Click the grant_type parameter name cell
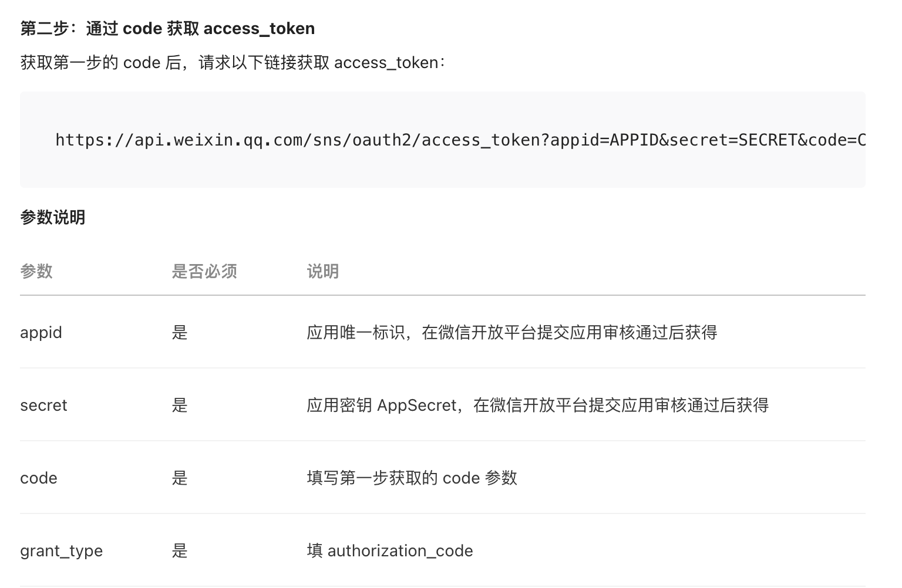 pos(62,551)
